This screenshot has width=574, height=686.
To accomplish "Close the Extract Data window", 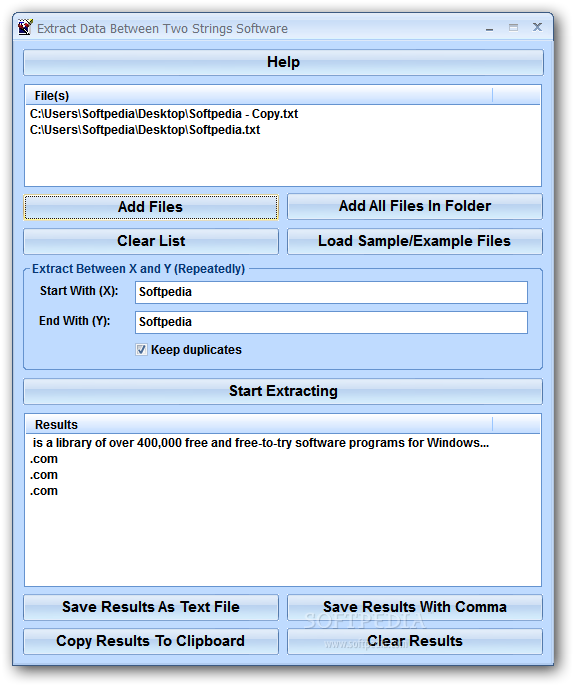I will (537, 27).
